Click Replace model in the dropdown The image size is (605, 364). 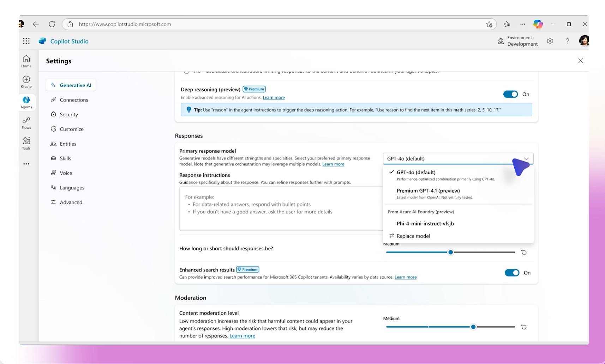pyautogui.click(x=413, y=236)
